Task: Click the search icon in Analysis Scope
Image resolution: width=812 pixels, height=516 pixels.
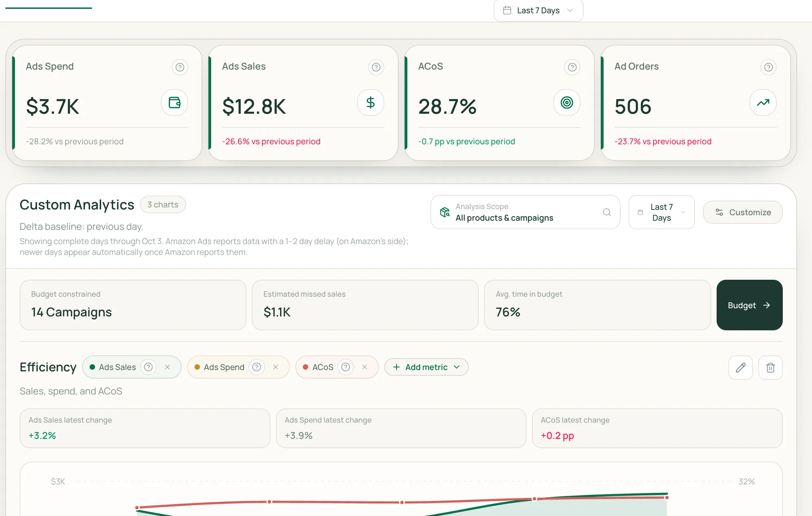Action: 607,212
